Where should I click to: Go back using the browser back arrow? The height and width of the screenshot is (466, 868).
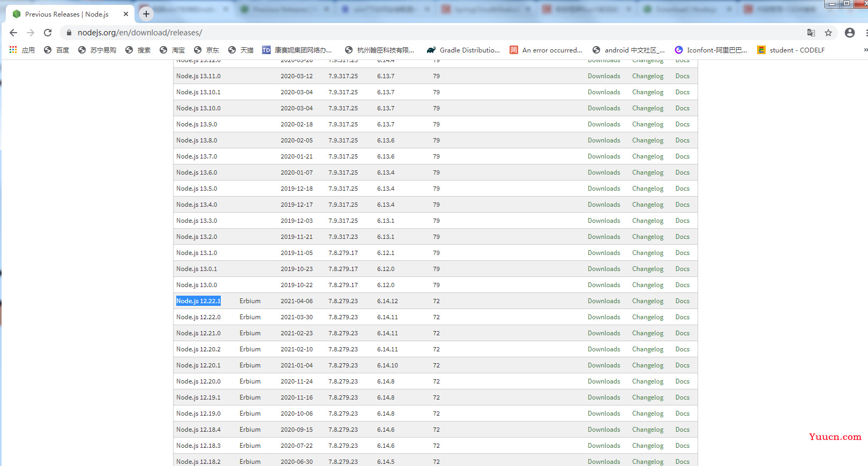point(13,33)
